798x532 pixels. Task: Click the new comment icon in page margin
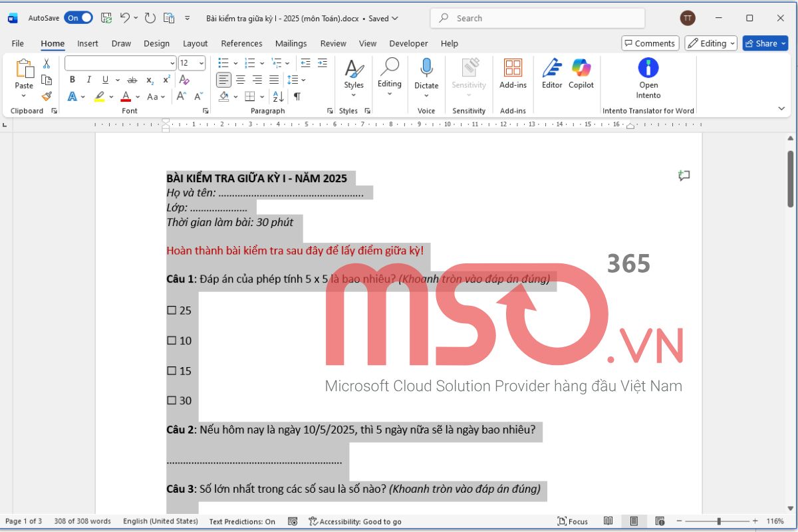coord(684,176)
